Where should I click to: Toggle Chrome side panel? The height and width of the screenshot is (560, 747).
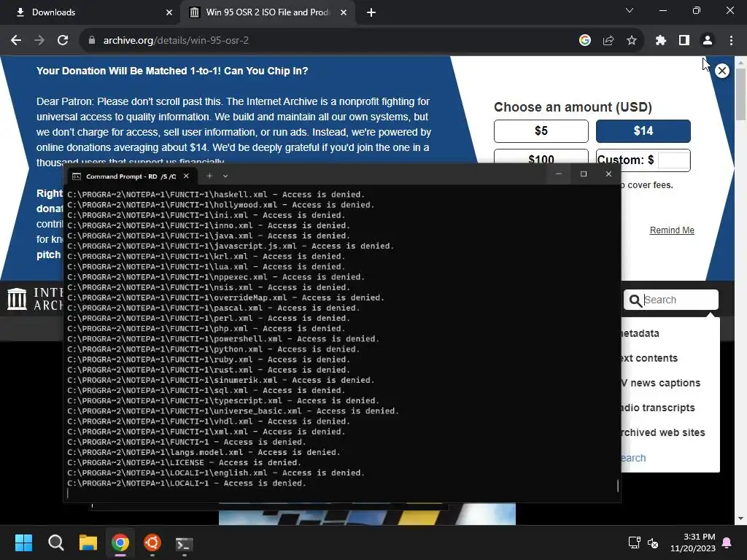(684, 41)
